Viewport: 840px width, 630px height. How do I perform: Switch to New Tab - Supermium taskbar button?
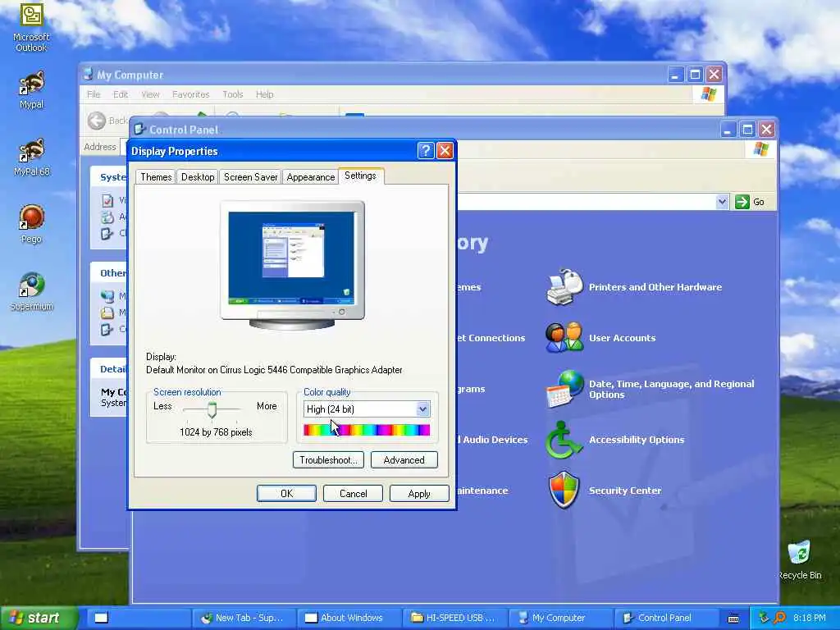pos(243,618)
